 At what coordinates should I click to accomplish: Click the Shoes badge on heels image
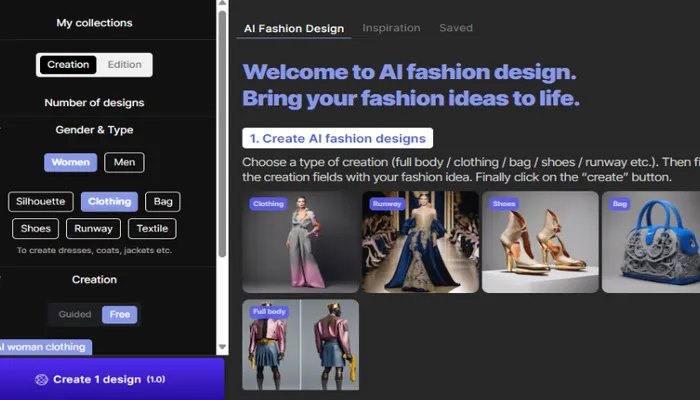[x=505, y=204]
